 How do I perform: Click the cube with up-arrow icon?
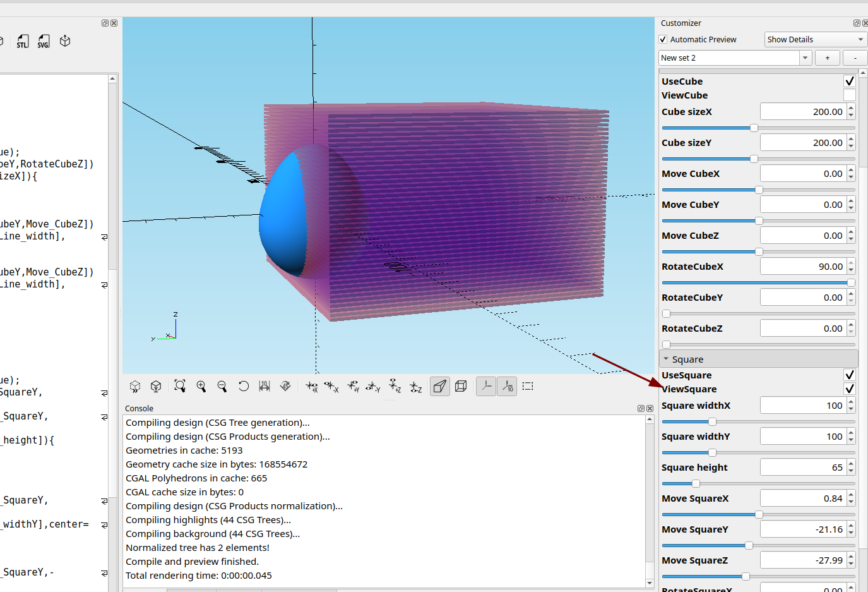click(65, 42)
